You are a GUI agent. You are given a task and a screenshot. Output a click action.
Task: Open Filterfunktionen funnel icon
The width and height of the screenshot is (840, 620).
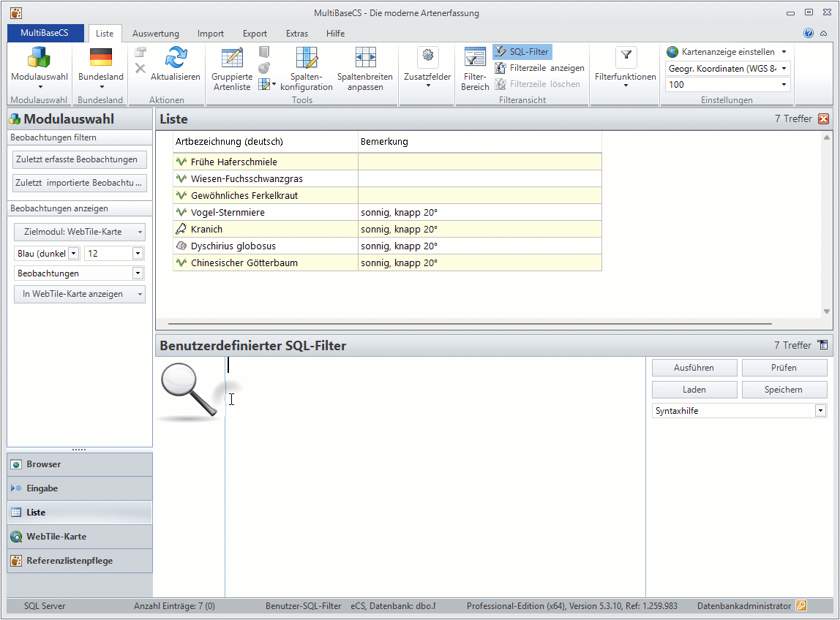click(x=626, y=56)
